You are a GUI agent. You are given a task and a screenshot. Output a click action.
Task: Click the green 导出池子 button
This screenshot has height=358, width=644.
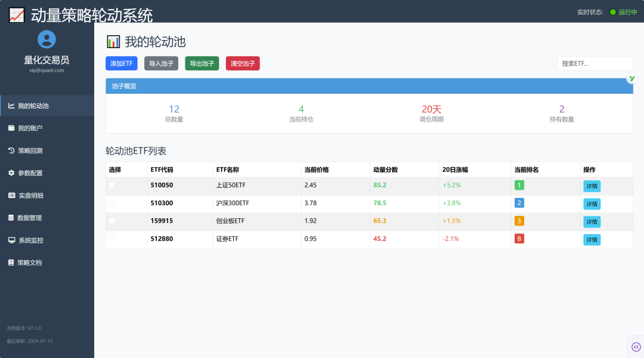[x=202, y=63]
